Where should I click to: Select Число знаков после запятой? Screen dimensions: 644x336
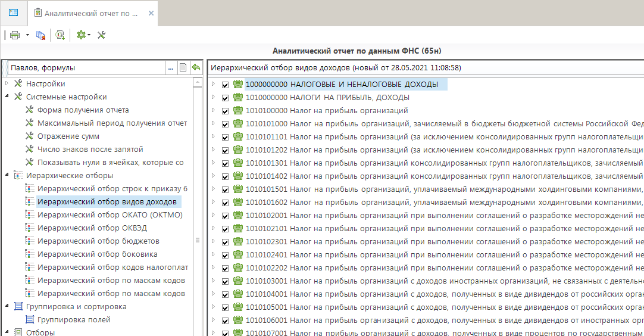pos(90,150)
